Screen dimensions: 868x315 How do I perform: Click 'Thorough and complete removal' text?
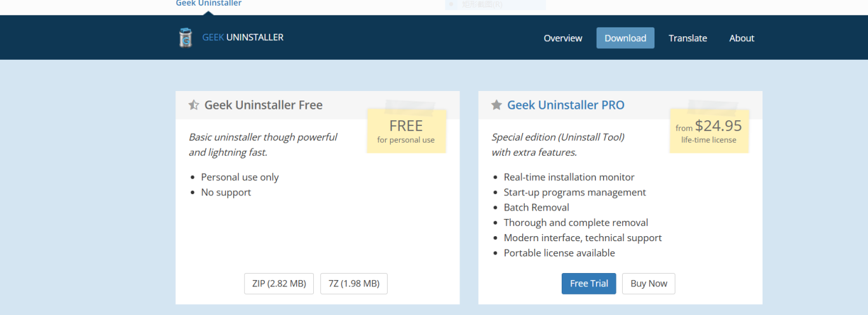[576, 223]
